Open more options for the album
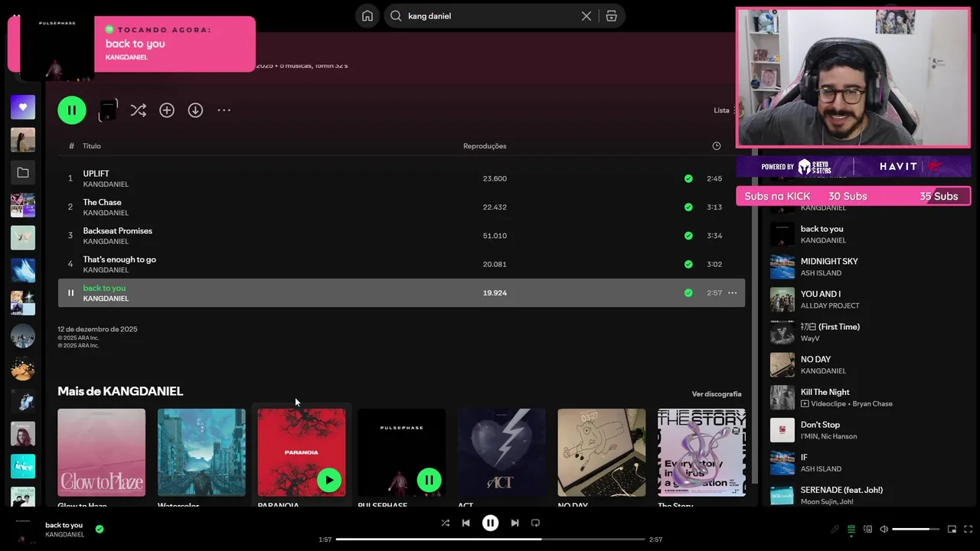Image resolution: width=980 pixels, height=551 pixels. point(224,110)
